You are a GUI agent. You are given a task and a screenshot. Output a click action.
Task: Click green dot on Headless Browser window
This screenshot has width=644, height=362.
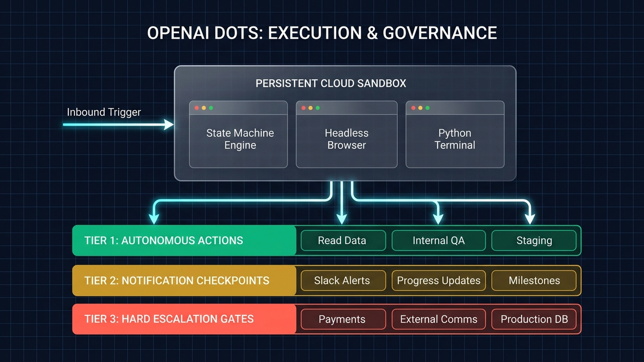(318, 108)
